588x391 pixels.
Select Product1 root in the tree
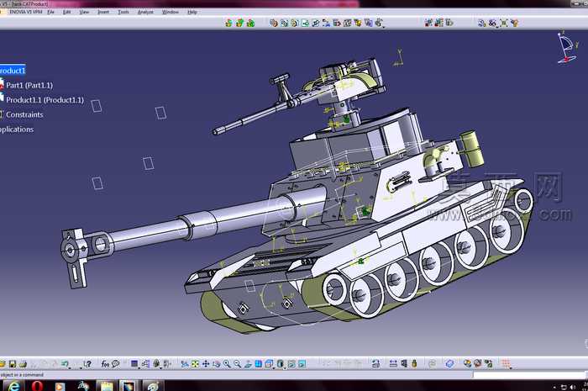point(13,71)
